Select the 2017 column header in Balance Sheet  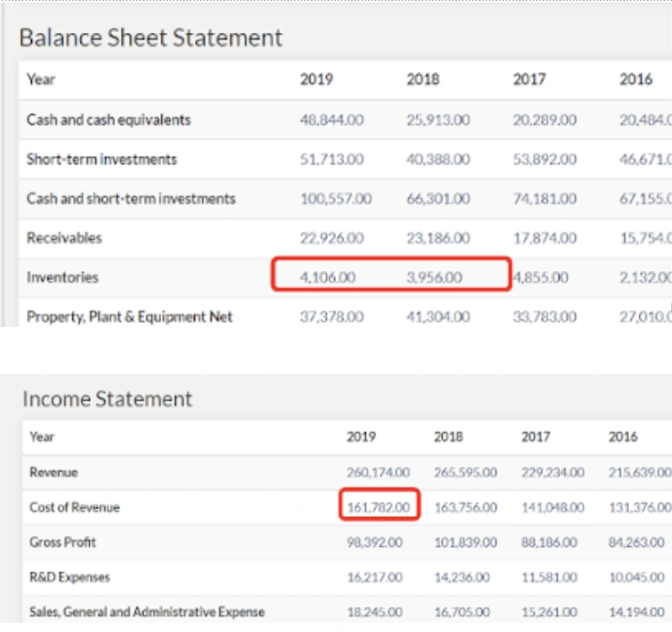click(x=529, y=80)
